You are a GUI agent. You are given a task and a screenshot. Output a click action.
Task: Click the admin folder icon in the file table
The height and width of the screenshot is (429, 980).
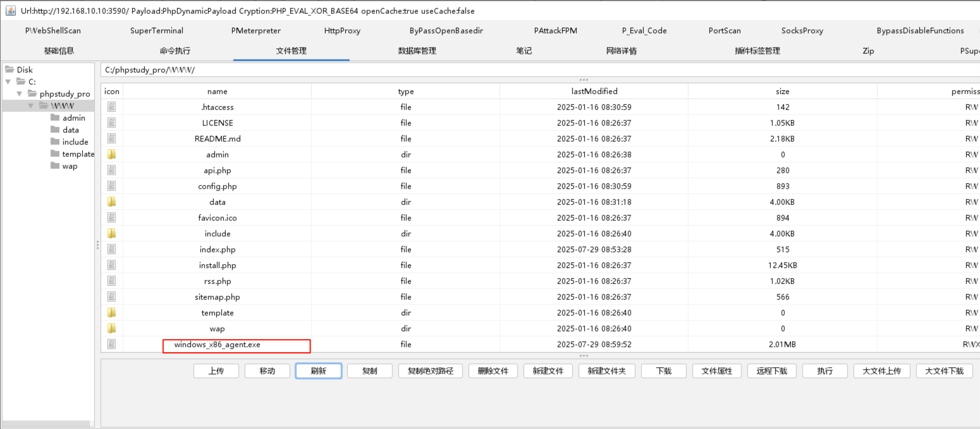pyautogui.click(x=111, y=154)
